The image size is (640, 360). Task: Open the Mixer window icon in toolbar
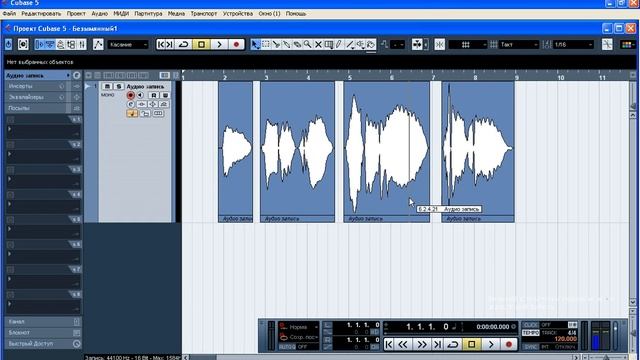pos(82,44)
